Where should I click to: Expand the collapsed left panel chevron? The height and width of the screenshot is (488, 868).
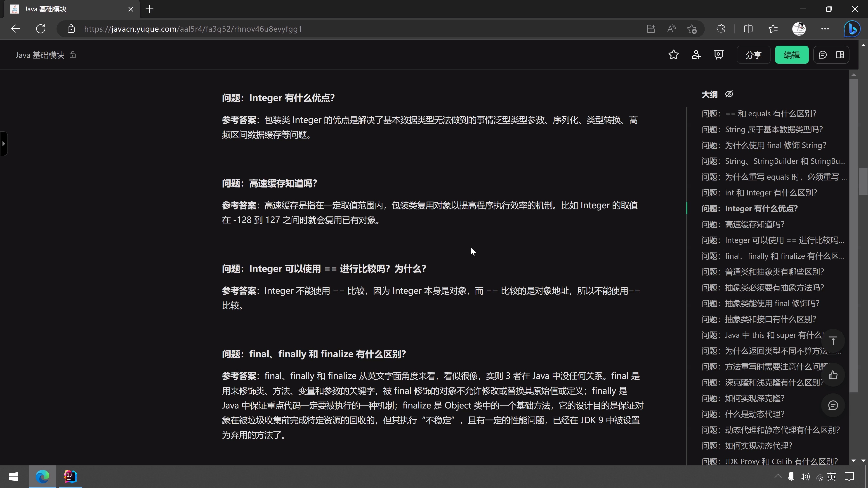4,143
